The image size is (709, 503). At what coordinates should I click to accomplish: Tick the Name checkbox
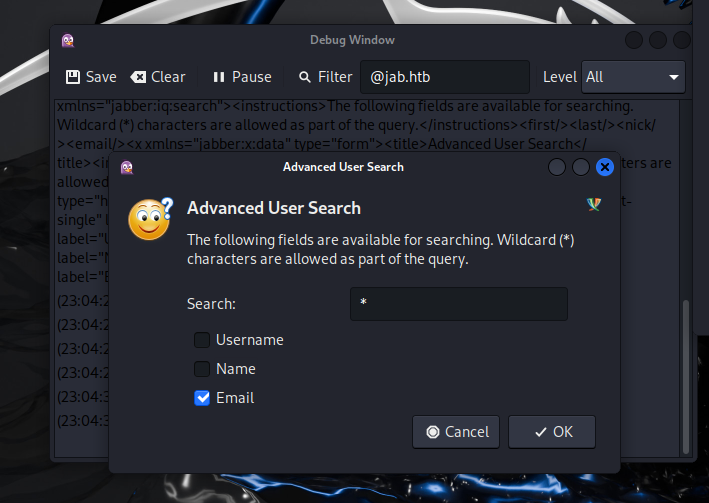tap(202, 369)
